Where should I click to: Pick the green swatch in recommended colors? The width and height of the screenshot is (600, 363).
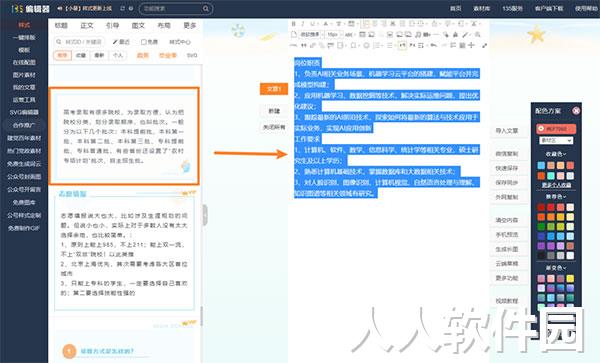click(541, 226)
